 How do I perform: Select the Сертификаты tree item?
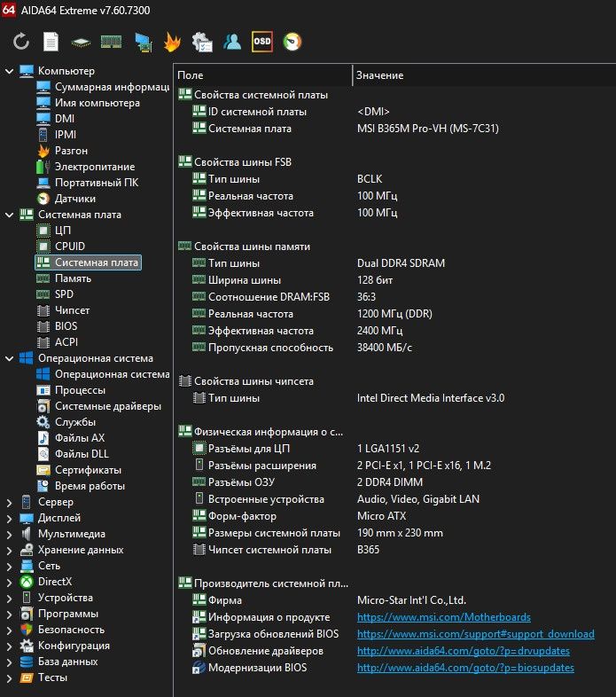[79, 470]
